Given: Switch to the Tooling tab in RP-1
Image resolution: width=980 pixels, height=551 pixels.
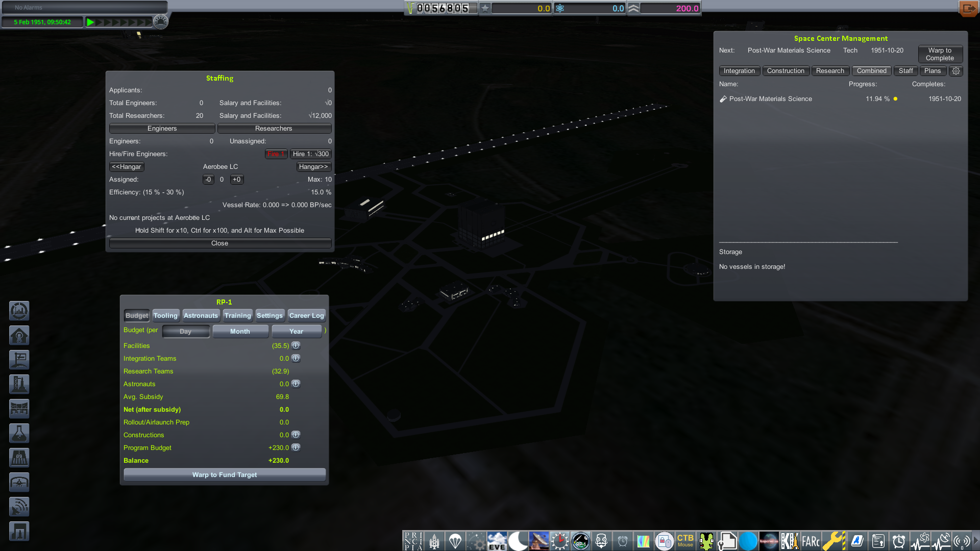Looking at the screenshot, I should (165, 316).
